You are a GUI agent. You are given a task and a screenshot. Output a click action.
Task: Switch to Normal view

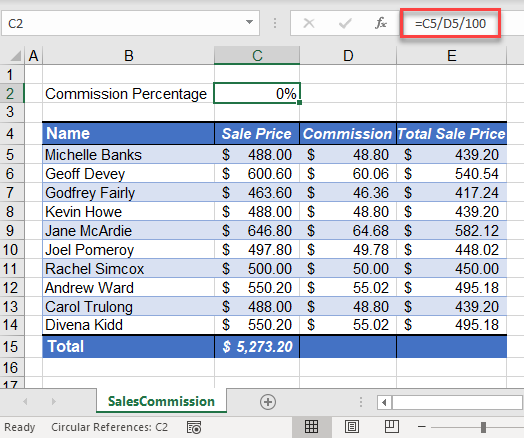[x=311, y=427]
